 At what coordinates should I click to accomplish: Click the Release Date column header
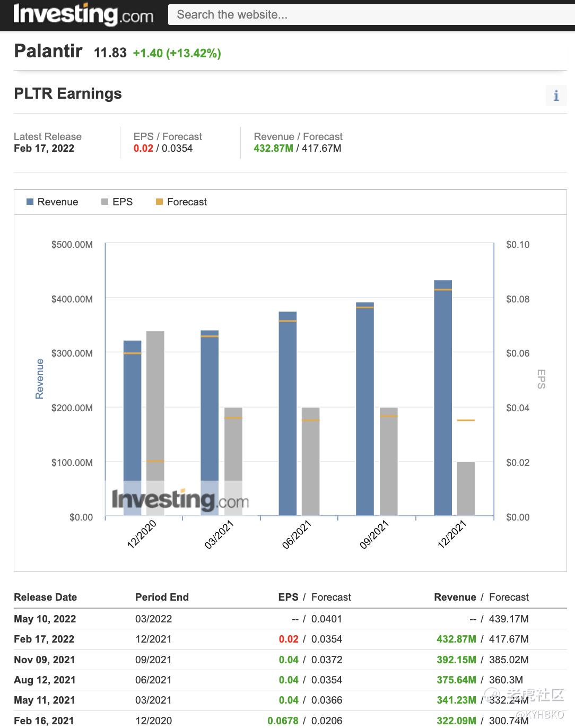[x=45, y=597]
